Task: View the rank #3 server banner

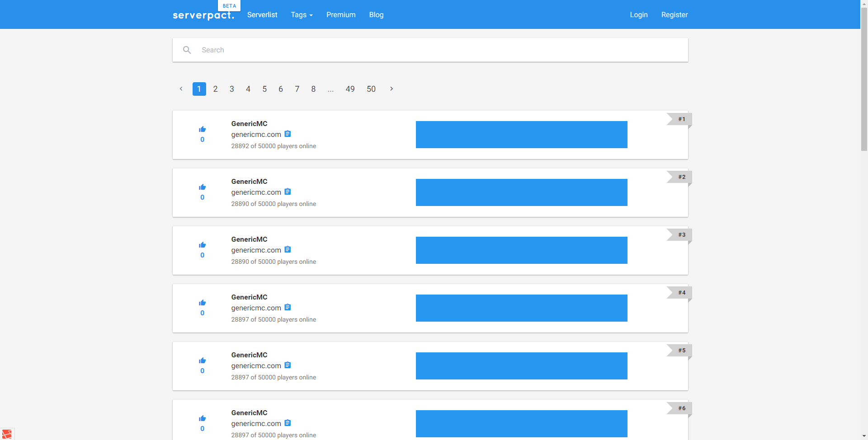Action: [522, 250]
